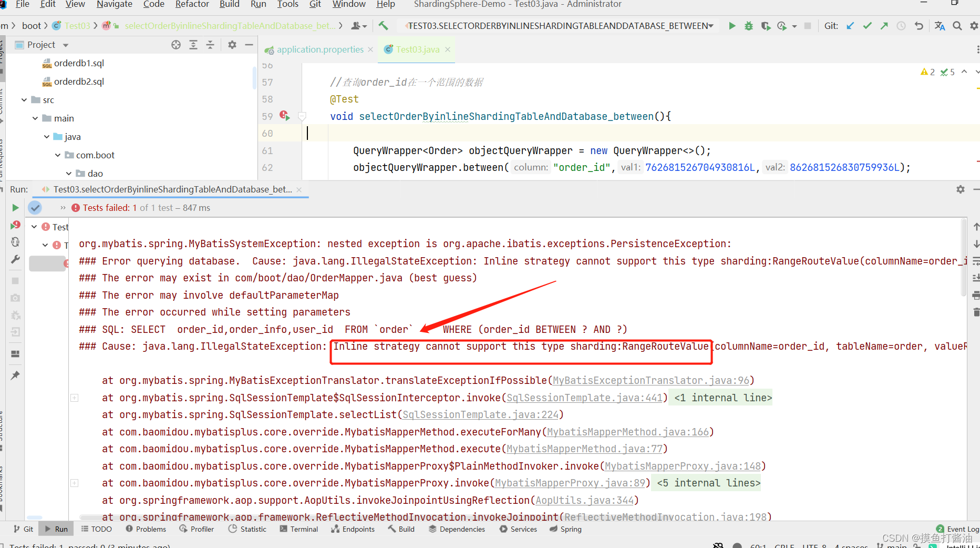Viewport: 980px width, 548px height.
Task: Click the soft-wrap icon in console sidebar
Action: point(976,261)
